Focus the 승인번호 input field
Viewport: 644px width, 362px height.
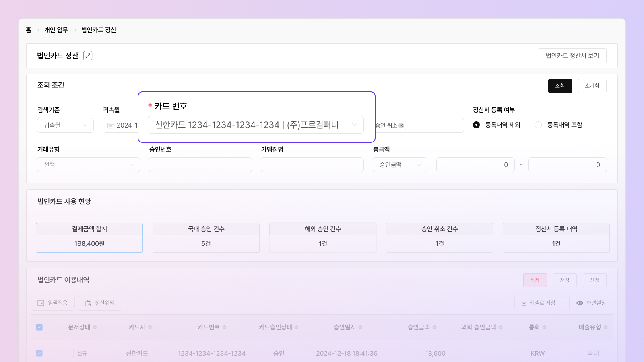[200, 165]
